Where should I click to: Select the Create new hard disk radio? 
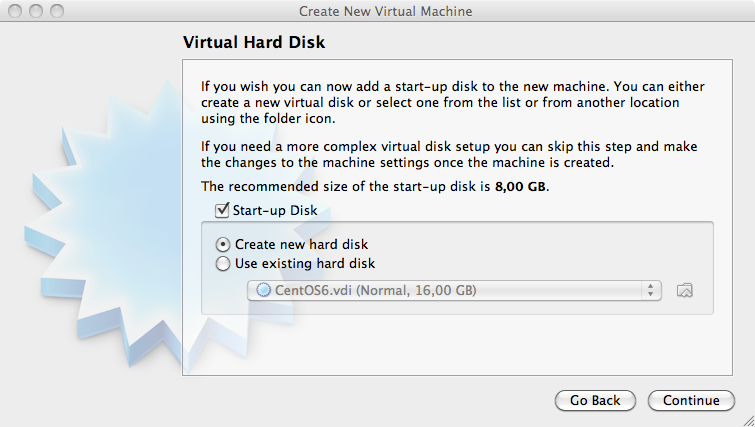[x=222, y=245]
